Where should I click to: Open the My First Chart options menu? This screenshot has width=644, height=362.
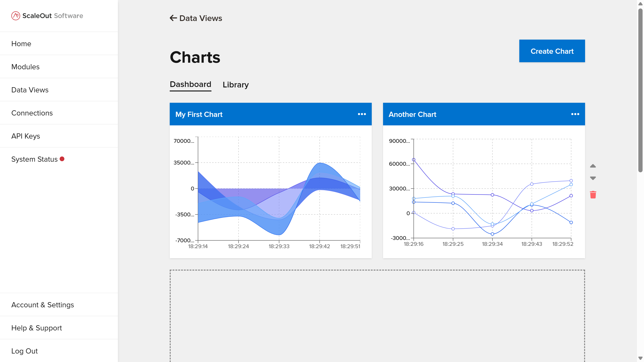(x=362, y=114)
